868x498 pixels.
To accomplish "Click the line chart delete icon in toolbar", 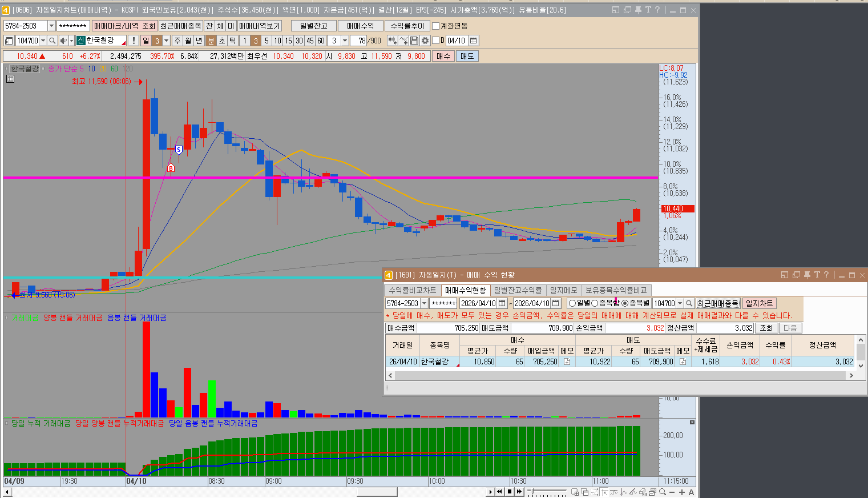I will [x=403, y=41].
